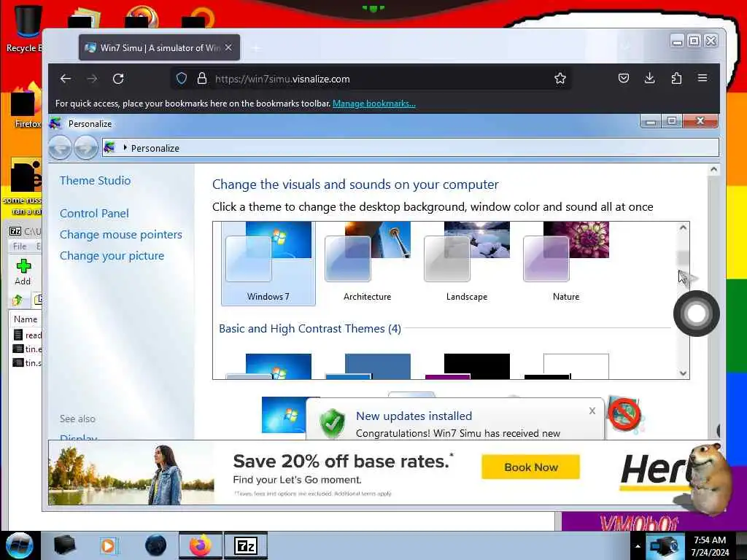Click the Add button in 7-Zip window

pyautogui.click(x=23, y=273)
